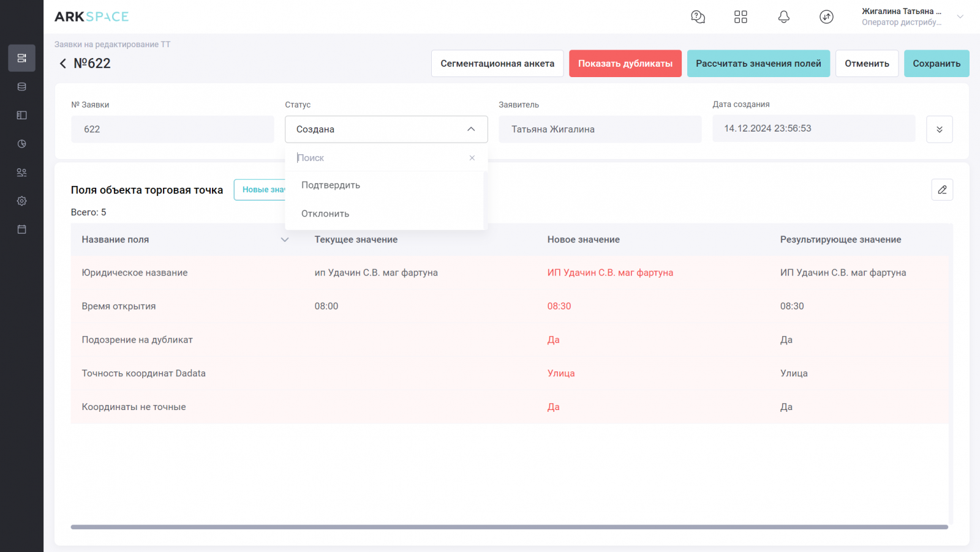980x552 pixels.
Task: Open the database icon in sidebar
Action: [x=22, y=87]
